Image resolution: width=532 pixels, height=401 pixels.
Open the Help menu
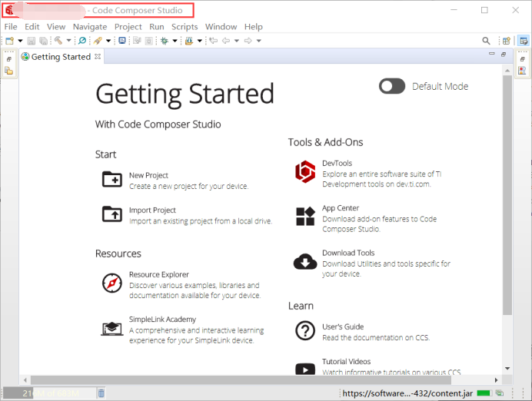(x=254, y=27)
